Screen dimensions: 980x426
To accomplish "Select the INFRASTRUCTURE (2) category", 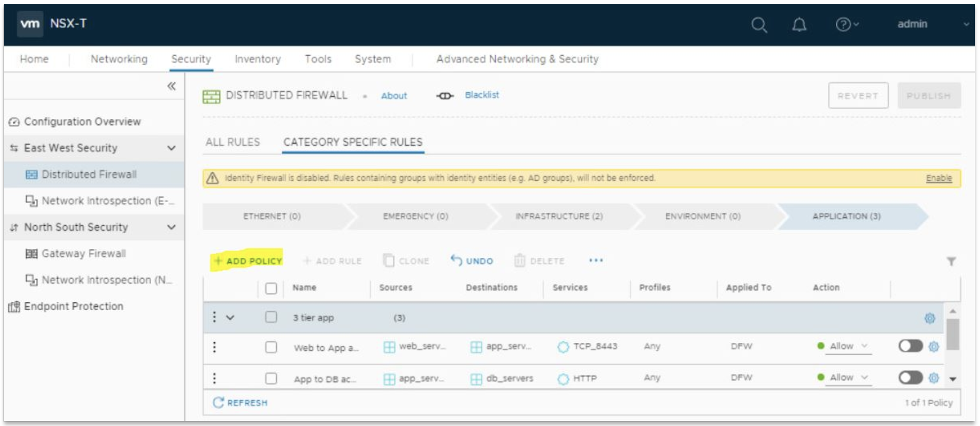I will click(x=559, y=216).
